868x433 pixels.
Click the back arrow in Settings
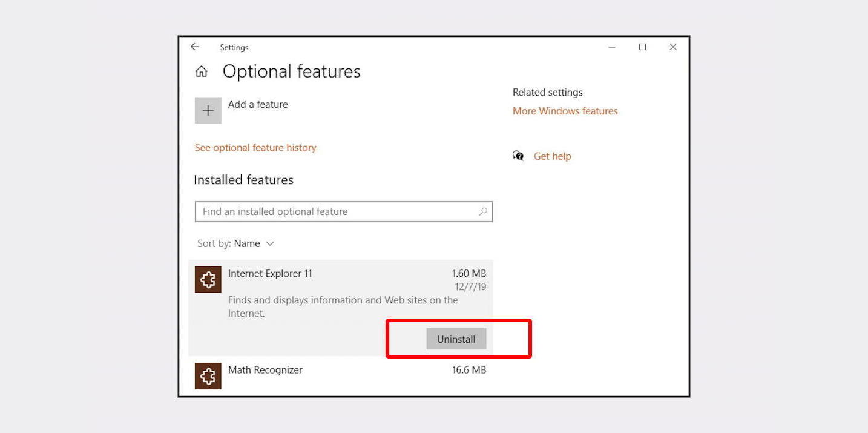pos(194,47)
